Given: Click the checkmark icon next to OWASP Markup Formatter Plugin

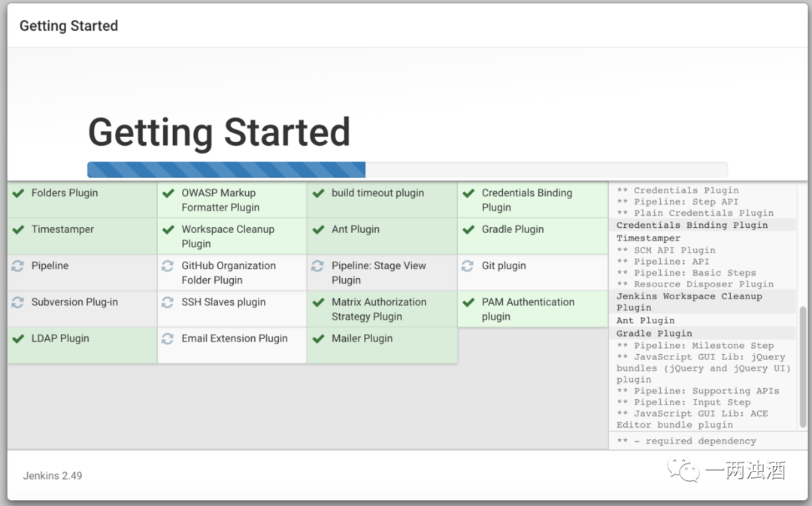Looking at the screenshot, I should pos(168,193).
